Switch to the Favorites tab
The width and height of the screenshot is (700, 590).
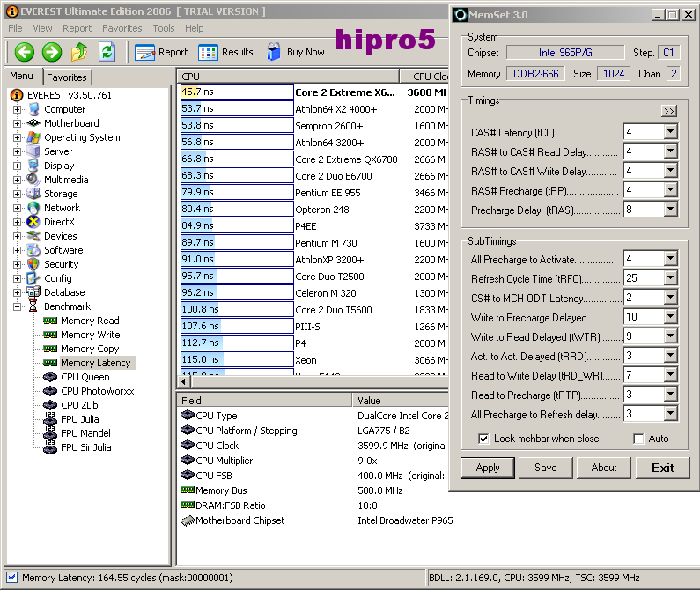click(67, 77)
